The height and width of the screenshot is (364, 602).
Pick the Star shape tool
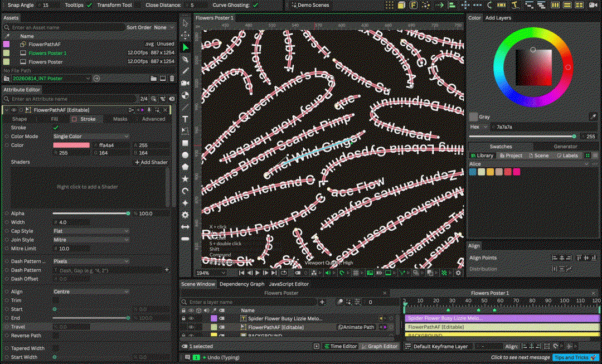pos(186,179)
